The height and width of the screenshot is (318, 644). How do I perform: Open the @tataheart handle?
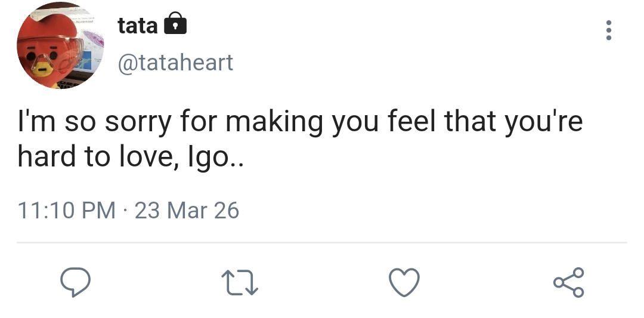click(x=175, y=62)
